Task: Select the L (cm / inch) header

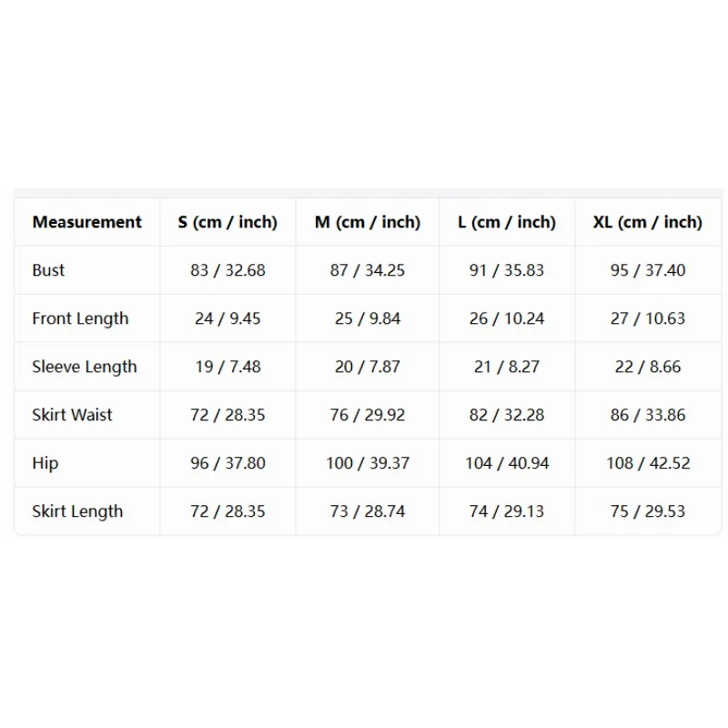Action: [507, 222]
